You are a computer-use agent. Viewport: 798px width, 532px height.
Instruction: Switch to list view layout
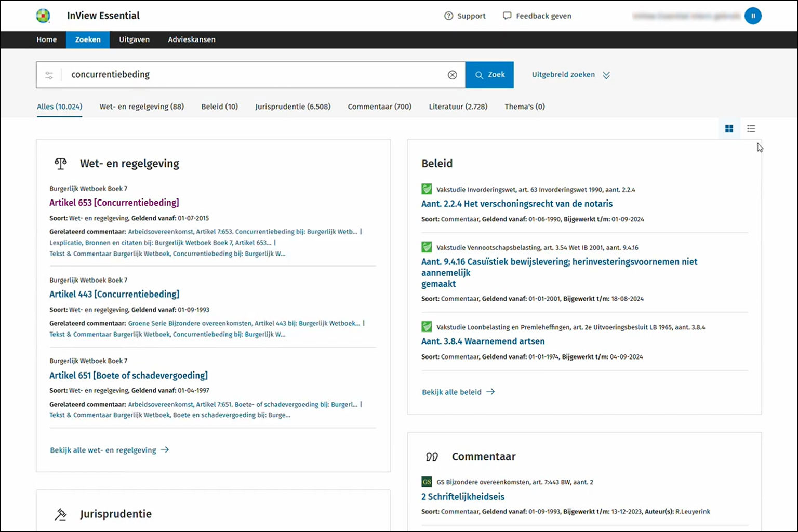751,128
